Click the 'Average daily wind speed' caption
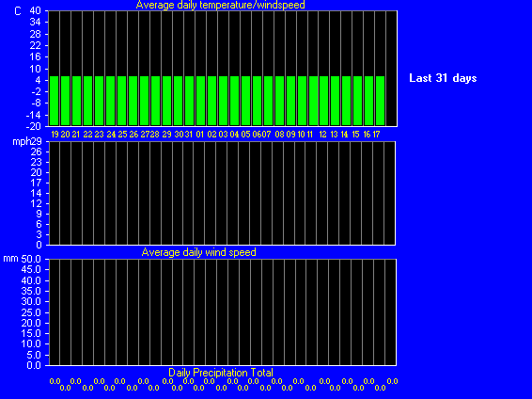532x399 pixels. 199,252
